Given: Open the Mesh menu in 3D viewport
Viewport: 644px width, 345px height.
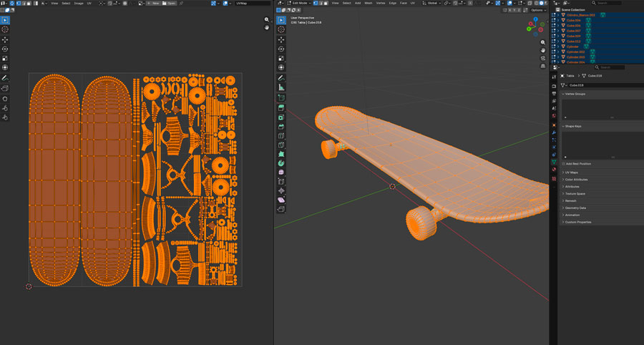Looking at the screenshot, I should click(x=369, y=3).
